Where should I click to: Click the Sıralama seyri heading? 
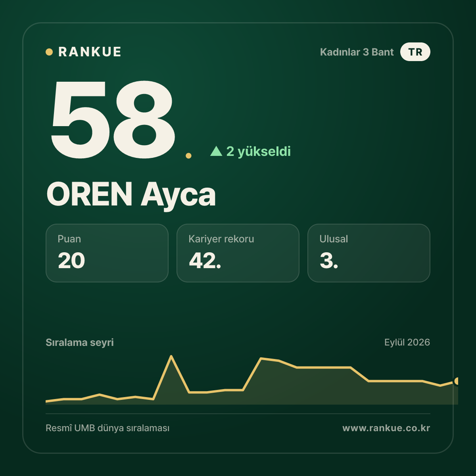(x=80, y=342)
